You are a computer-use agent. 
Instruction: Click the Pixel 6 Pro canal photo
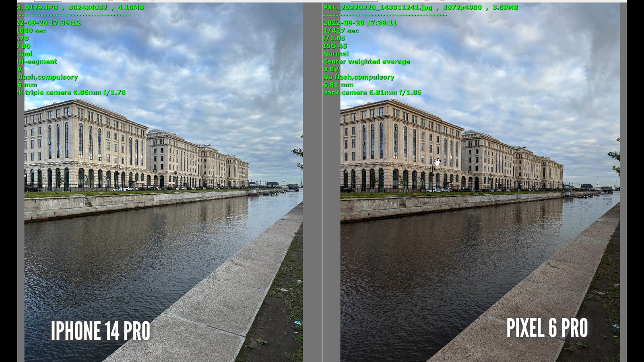[x=480, y=183]
